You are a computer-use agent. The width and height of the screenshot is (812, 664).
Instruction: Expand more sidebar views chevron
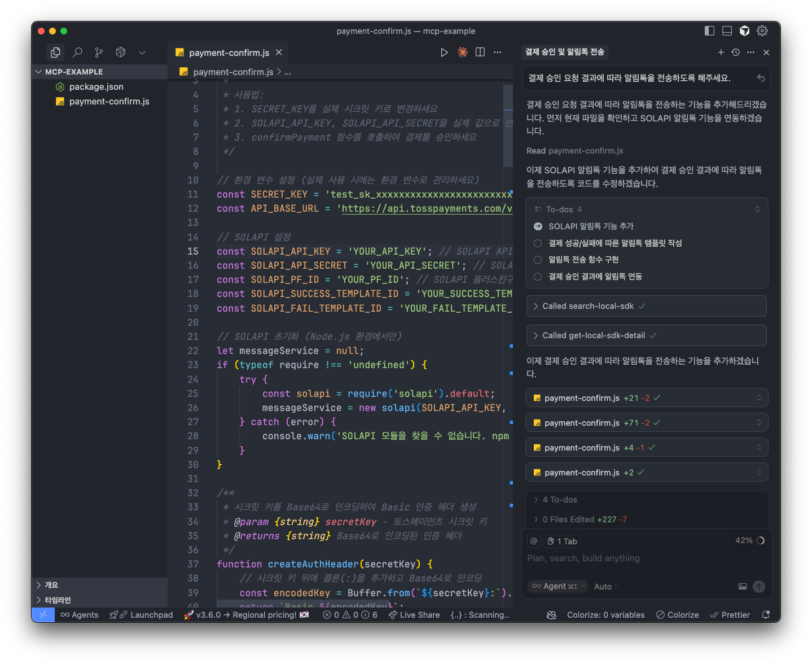[142, 53]
